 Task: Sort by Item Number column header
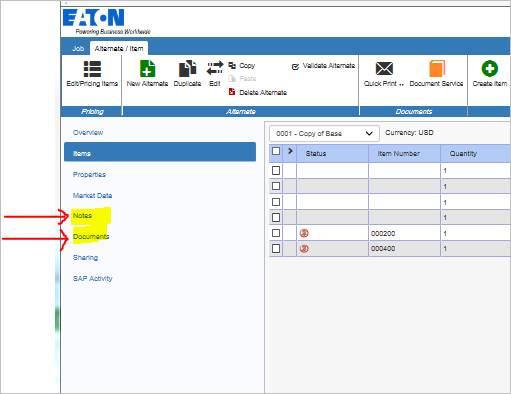pyautogui.click(x=404, y=154)
